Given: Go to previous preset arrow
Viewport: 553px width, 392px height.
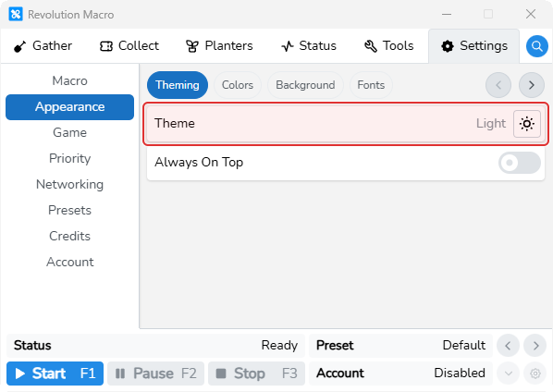Looking at the screenshot, I should tap(509, 346).
